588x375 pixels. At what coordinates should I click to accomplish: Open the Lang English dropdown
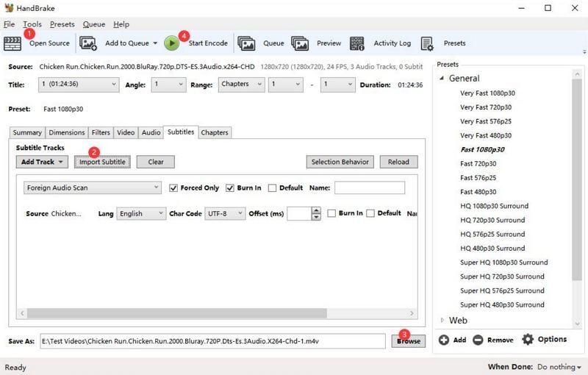pos(141,214)
